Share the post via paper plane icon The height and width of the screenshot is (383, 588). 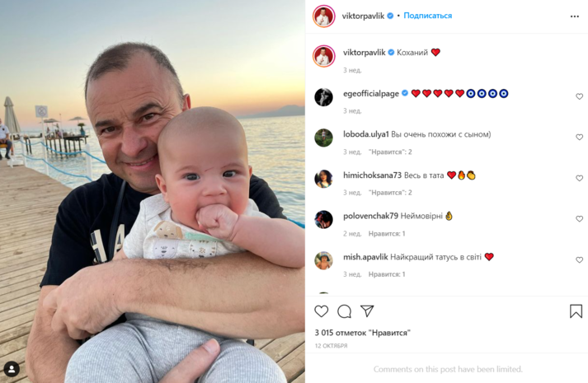coord(367,311)
